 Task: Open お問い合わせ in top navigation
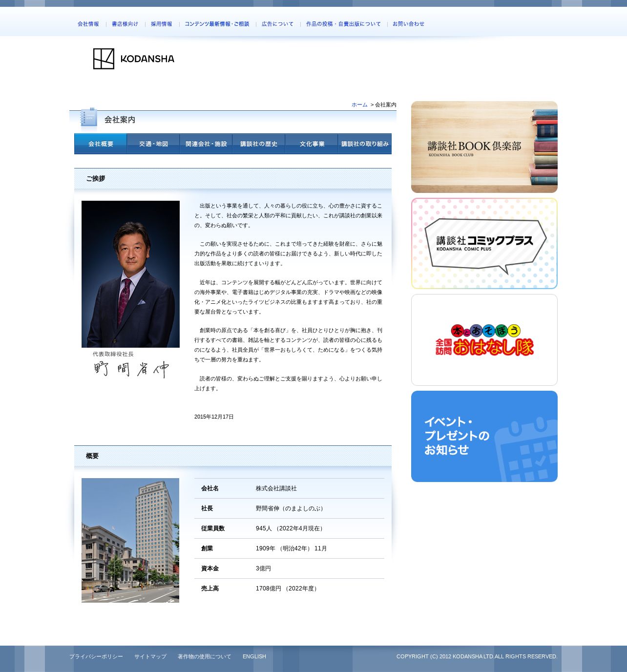point(409,24)
